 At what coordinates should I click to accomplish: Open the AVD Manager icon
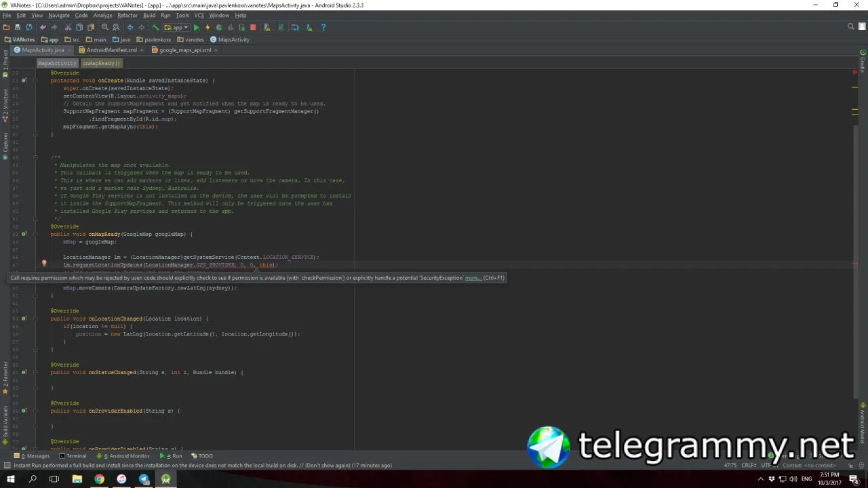tap(267, 27)
